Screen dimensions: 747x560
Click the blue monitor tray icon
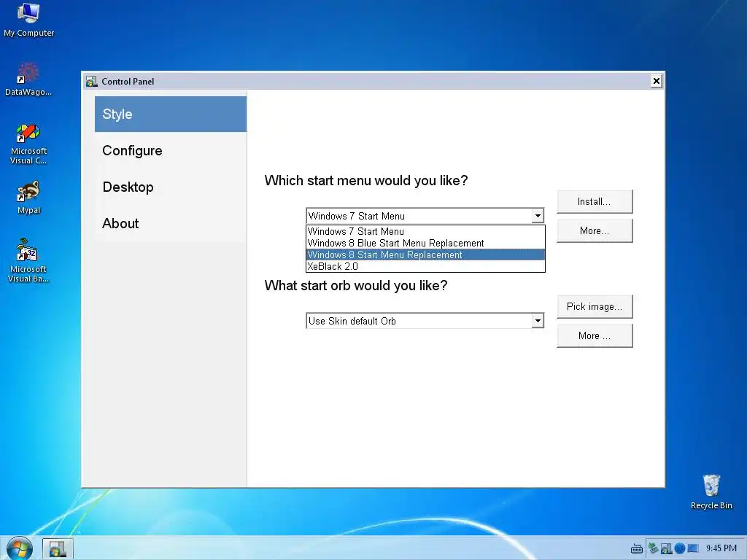[x=693, y=548]
